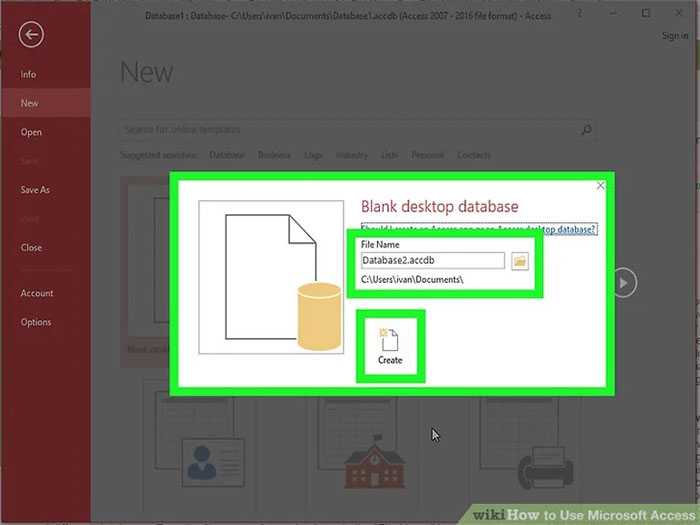Close the Access window
700x525 pixels.
coord(679,13)
